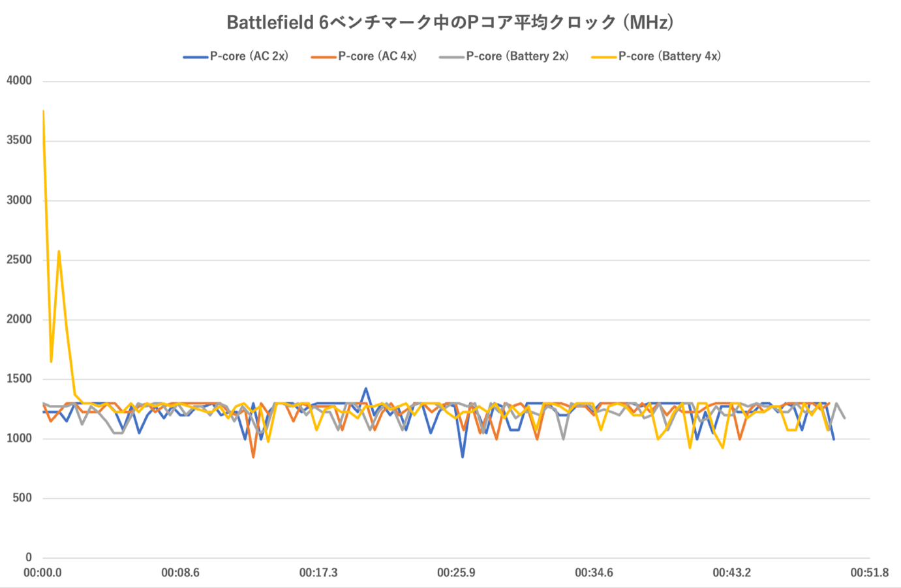Click the 00:25.9 x-axis label
Screen dimensions: 901x588
point(456,573)
